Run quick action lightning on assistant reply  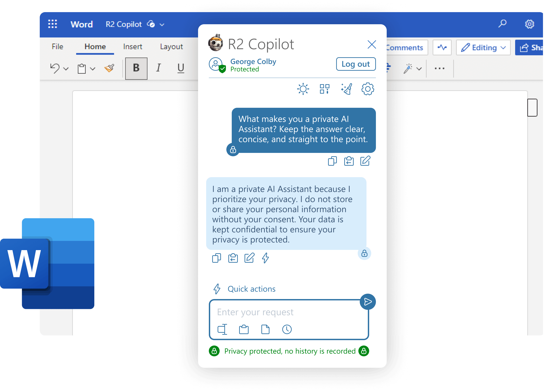(265, 258)
